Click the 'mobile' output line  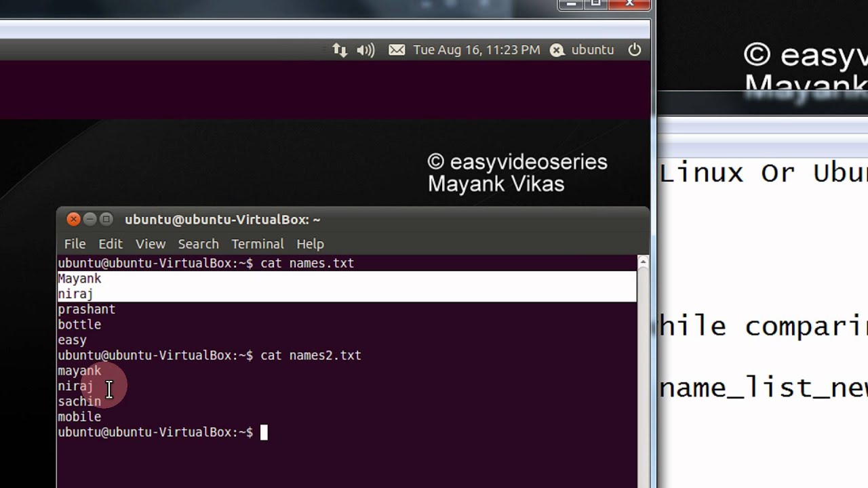pyautogui.click(x=79, y=417)
